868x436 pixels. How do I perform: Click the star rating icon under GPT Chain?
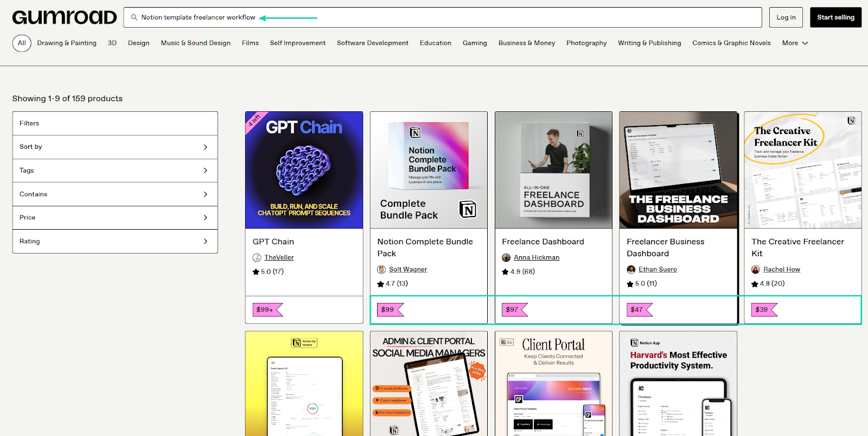(x=256, y=271)
